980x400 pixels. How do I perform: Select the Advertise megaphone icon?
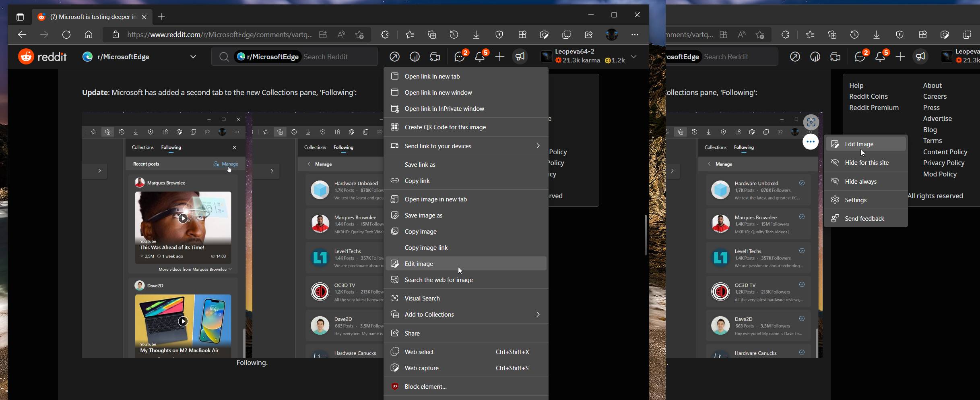(520, 57)
